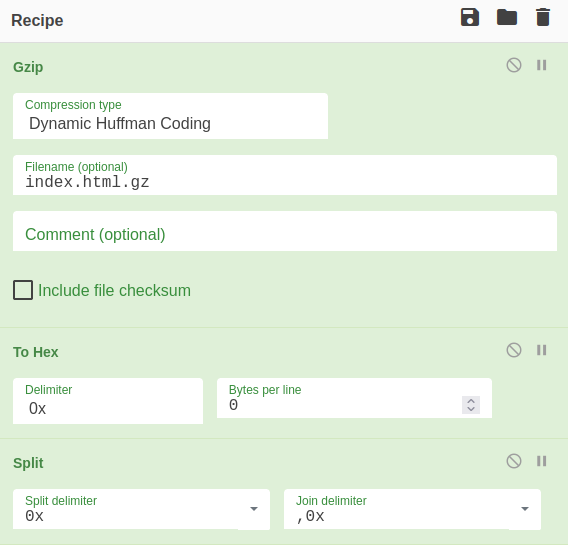Viewport: 568px width, 547px height.
Task: Disable the To Hex operation
Action: pyautogui.click(x=514, y=350)
